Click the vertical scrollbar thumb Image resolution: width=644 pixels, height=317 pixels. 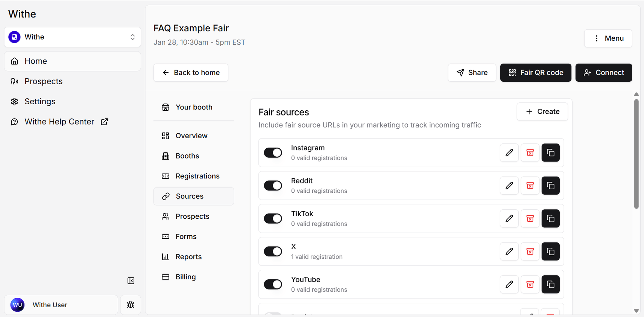click(636, 154)
